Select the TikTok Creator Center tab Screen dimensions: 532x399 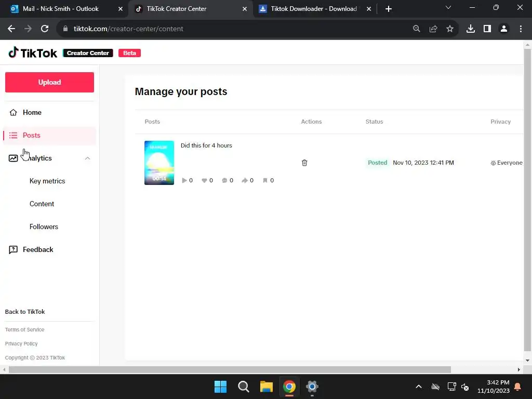point(190,9)
